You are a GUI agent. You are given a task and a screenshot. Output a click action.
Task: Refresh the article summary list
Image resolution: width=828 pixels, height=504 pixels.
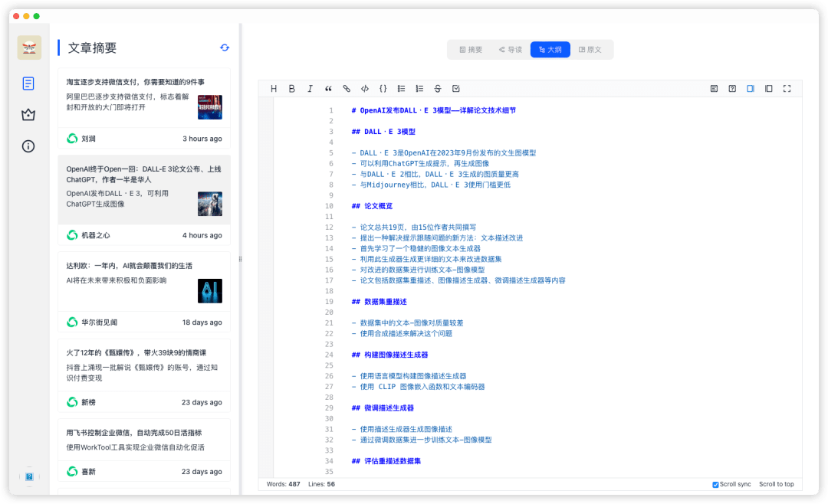(225, 47)
